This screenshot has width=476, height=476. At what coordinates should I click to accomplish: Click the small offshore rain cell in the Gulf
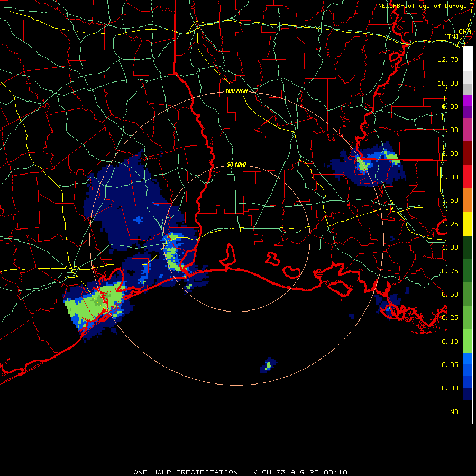tap(268, 365)
